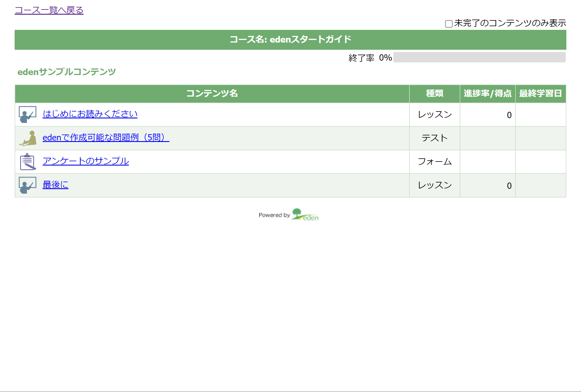Click the lesson icon beside はじめにお読みください
Screen dimensions: 581x392
tap(28, 114)
